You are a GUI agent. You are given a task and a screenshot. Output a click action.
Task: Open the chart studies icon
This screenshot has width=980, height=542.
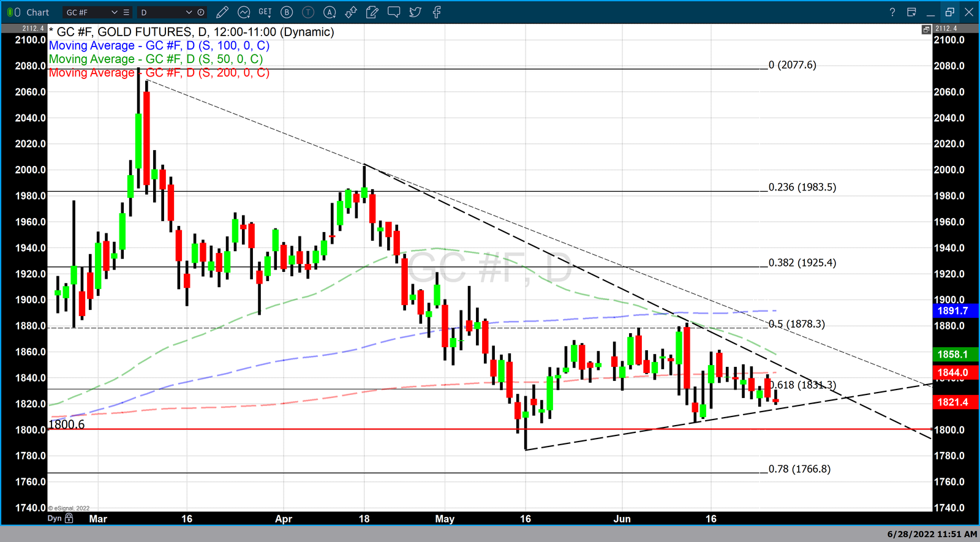(244, 12)
